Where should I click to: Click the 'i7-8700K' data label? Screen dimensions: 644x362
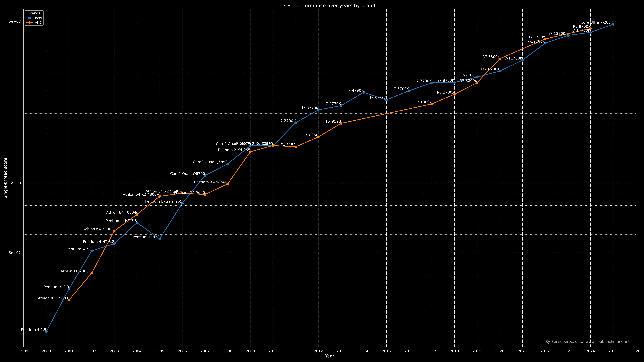coord(446,81)
